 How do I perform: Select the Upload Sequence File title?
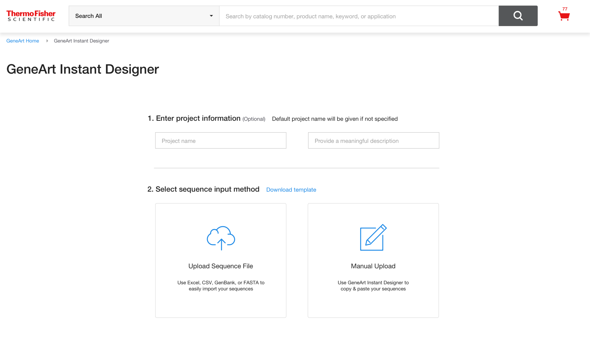point(221,266)
